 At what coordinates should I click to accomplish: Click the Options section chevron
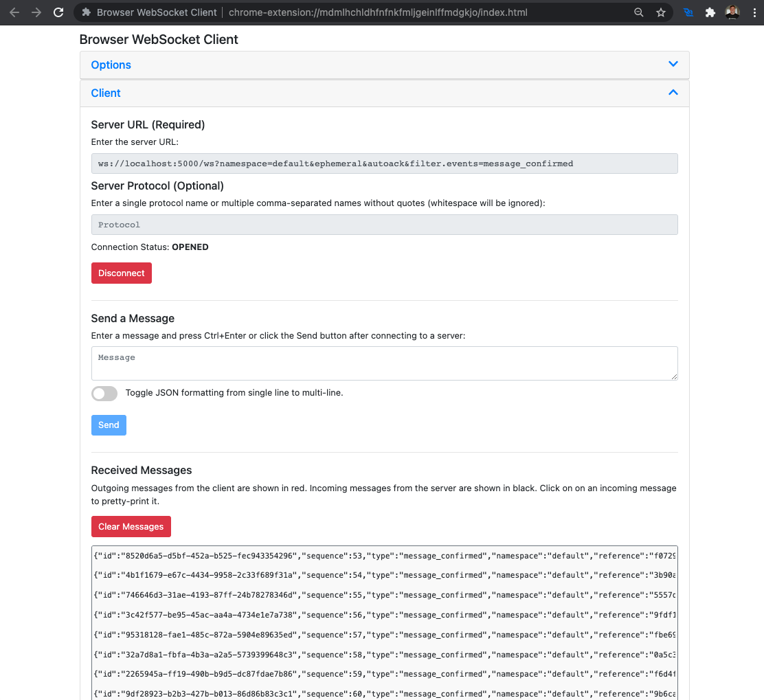coord(673,63)
